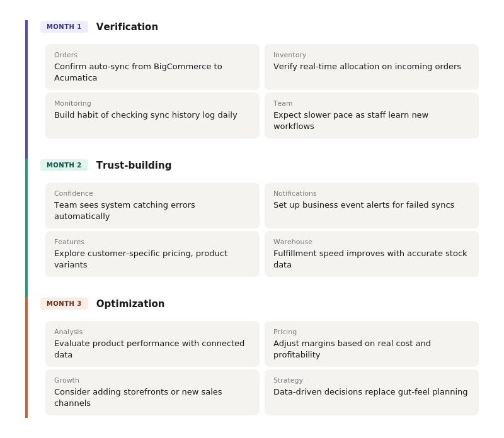Select the Warehouse fulfillment speed card

pyautogui.click(x=372, y=254)
